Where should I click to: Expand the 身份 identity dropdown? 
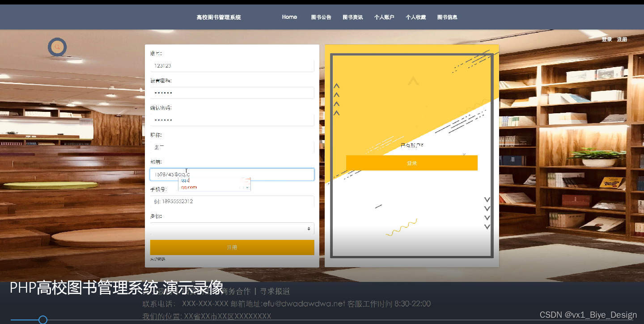pos(232,229)
